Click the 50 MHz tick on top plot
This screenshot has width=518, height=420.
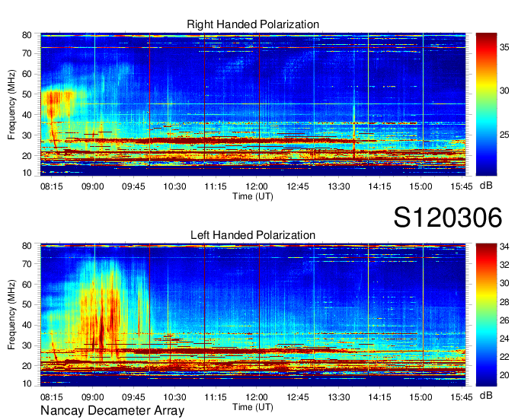point(27,94)
